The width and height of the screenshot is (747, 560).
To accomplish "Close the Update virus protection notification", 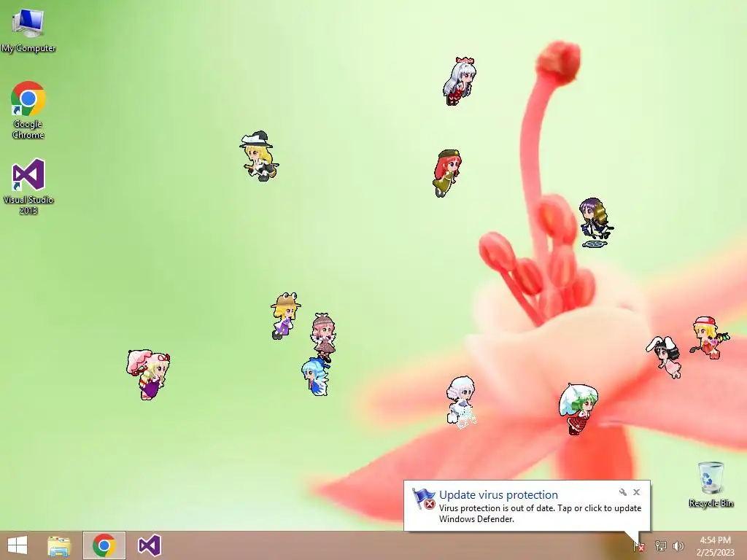I will tap(636, 492).
